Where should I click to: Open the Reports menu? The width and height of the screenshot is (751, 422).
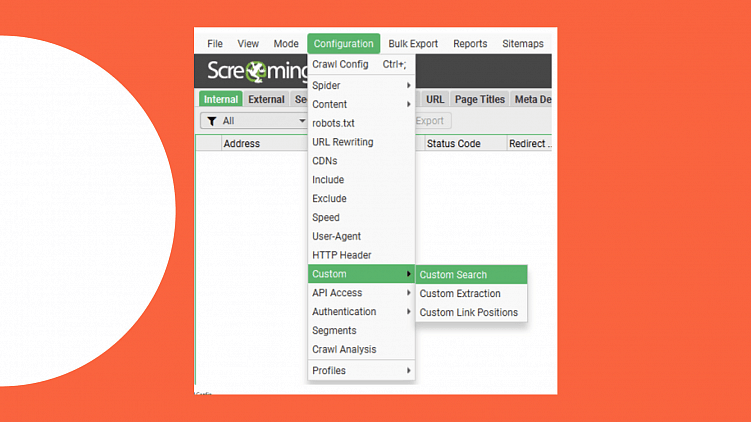(x=470, y=44)
